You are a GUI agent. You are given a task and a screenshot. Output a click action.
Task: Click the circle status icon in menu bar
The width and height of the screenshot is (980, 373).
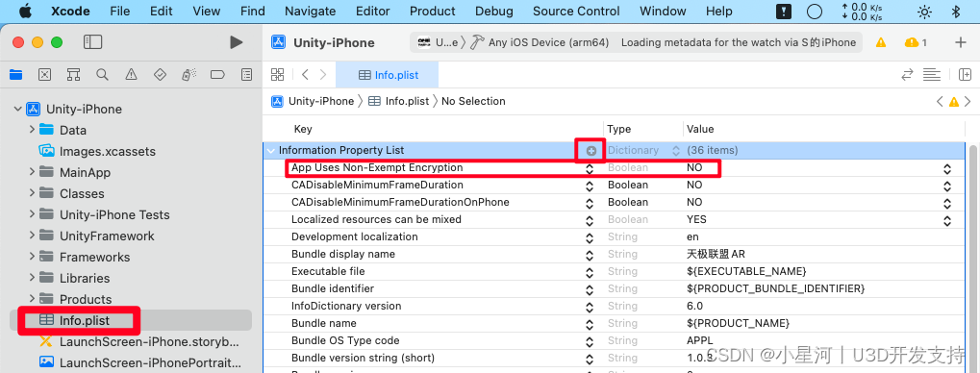point(815,12)
